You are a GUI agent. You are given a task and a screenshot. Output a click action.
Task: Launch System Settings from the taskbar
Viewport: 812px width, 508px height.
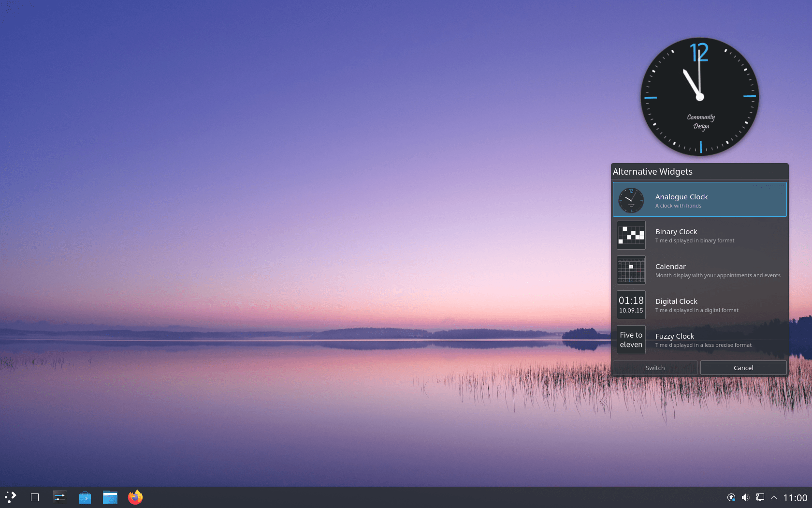coord(60,497)
